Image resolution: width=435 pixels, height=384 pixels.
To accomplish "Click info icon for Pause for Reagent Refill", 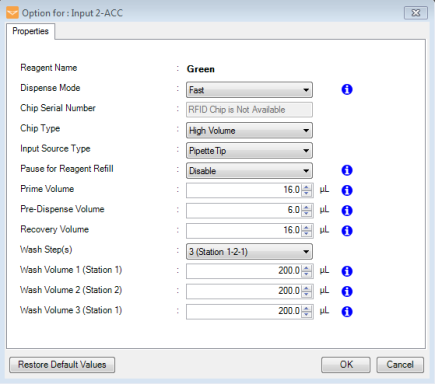I will coord(347,170).
